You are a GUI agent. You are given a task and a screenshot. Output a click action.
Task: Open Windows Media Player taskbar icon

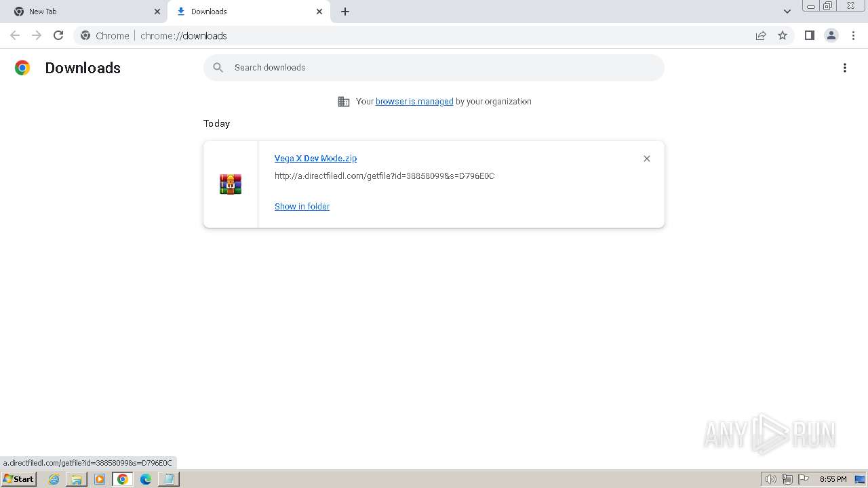[100, 479]
